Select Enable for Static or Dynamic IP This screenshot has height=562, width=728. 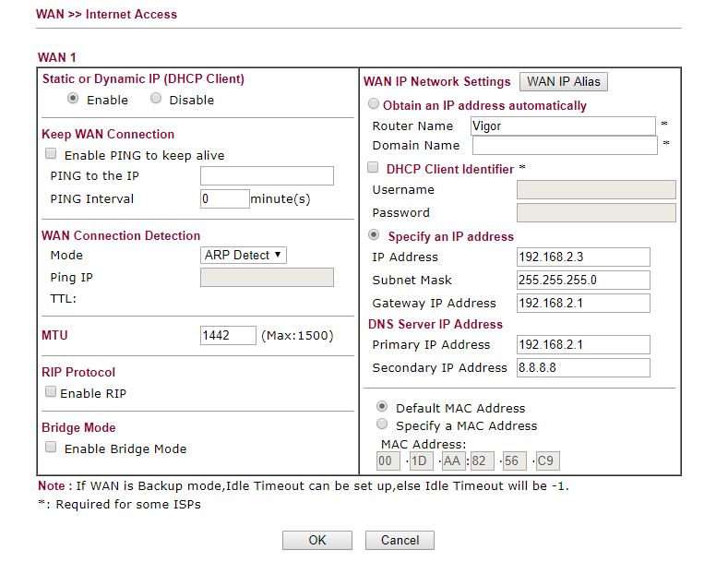[74, 100]
